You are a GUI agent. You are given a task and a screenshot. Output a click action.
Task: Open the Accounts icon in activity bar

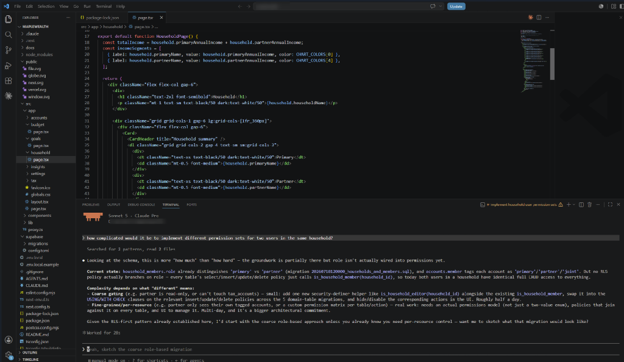click(x=8, y=340)
